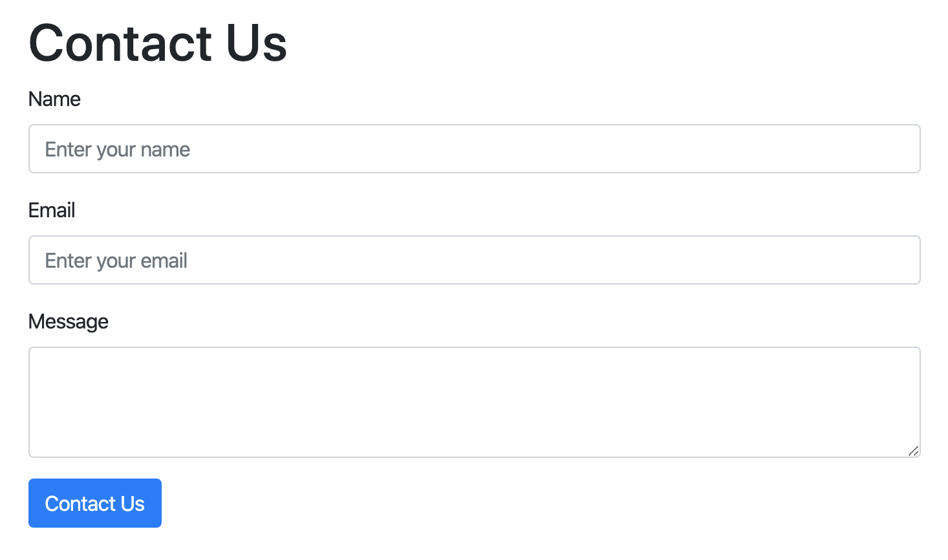
Task: Click the Email field label
Action: pos(52,210)
